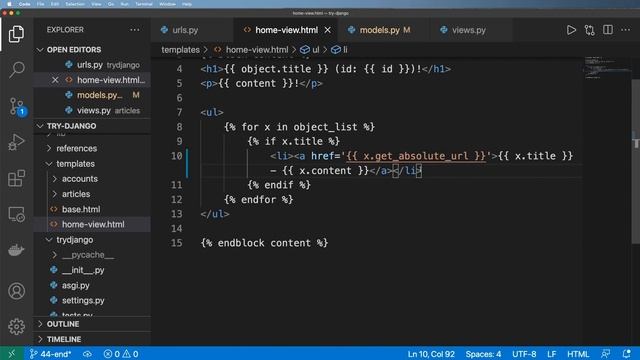Viewport: 640px width, 360px height.
Task: Place cursor on endblock content line
Action: click(264, 243)
